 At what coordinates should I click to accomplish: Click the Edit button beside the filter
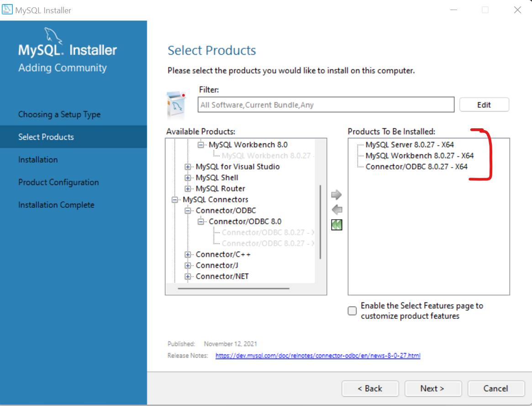coord(484,105)
